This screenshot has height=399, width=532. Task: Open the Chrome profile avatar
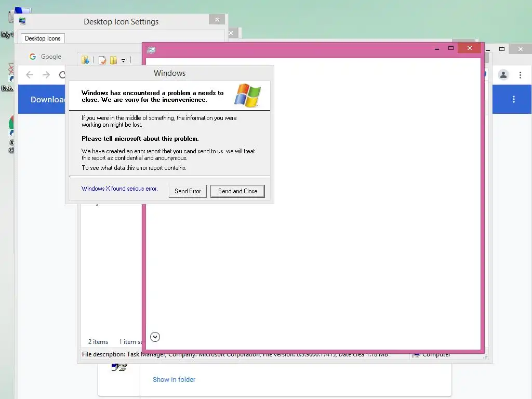[x=503, y=75]
